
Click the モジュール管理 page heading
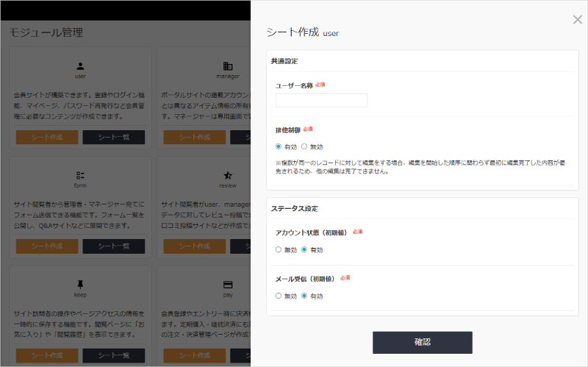click(46, 32)
